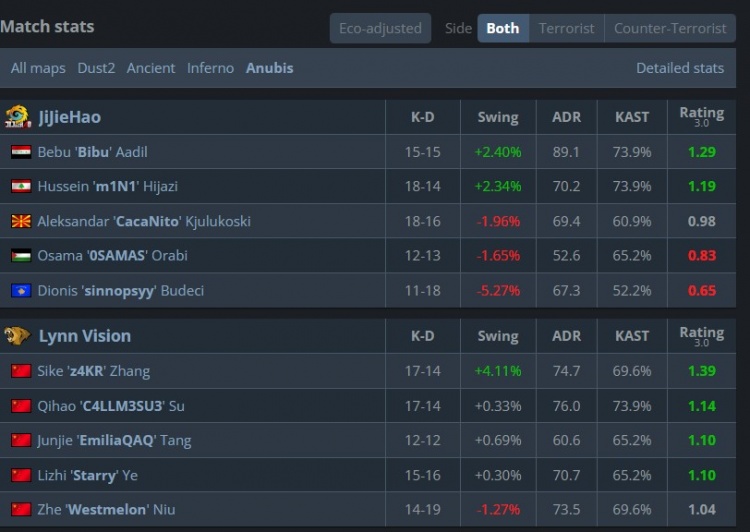Open Dionis 'sinnopsyy' Budeci player profile
This screenshot has width=750, height=532.
[121, 290]
